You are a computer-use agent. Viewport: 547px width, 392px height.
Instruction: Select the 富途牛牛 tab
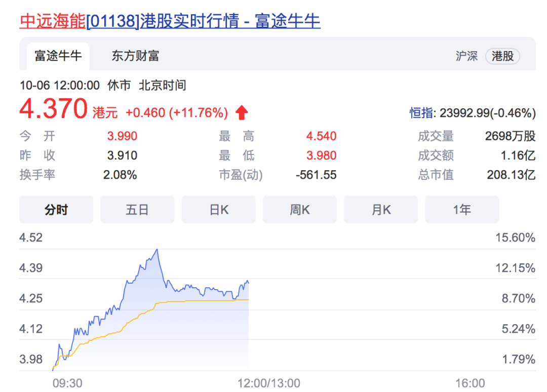coord(58,56)
